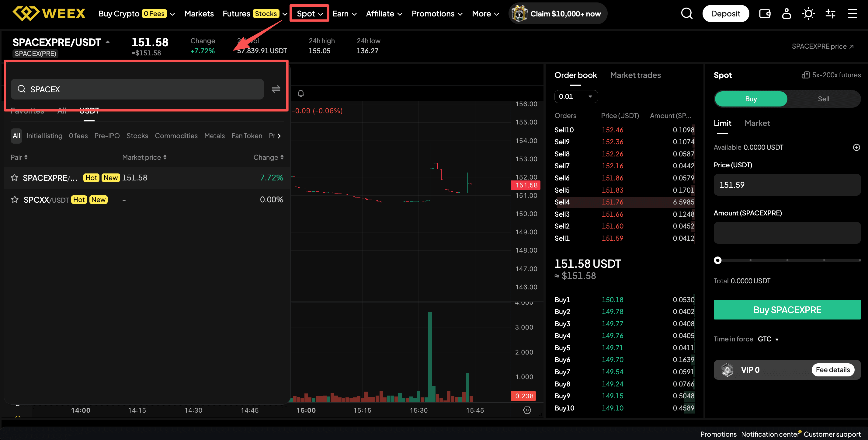Click the amount percentage slider handle
The width and height of the screenshot is (868, 440).
[x=717, y=260]
